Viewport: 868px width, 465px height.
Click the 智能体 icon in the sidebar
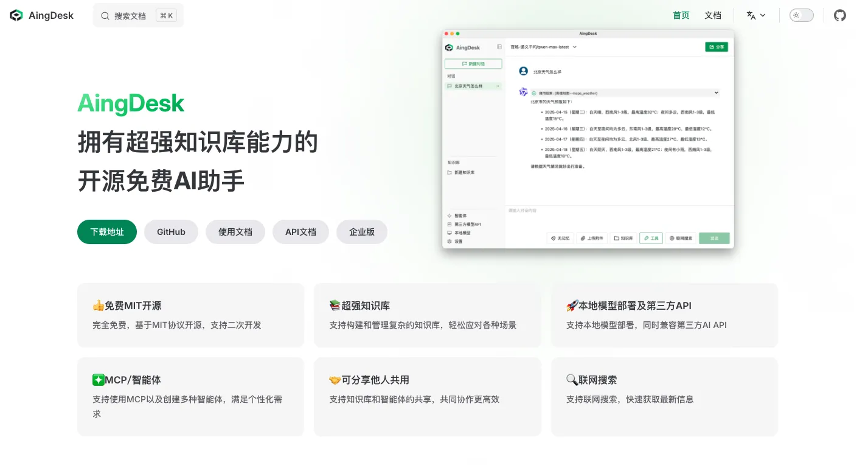(450, 215)
